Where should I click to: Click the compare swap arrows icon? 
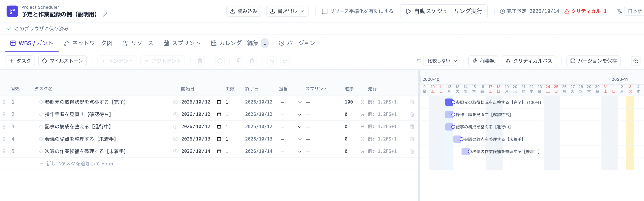(419, 61)
